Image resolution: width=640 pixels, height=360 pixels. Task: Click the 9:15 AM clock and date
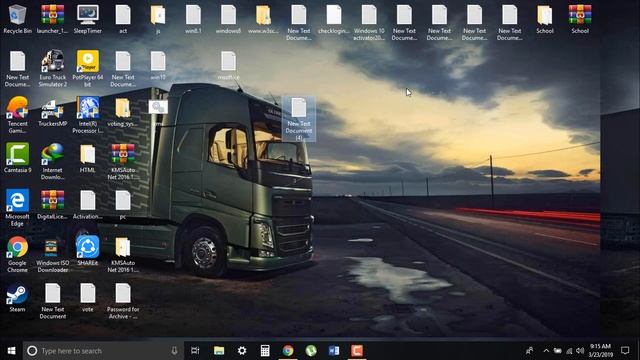coord(601,351)
